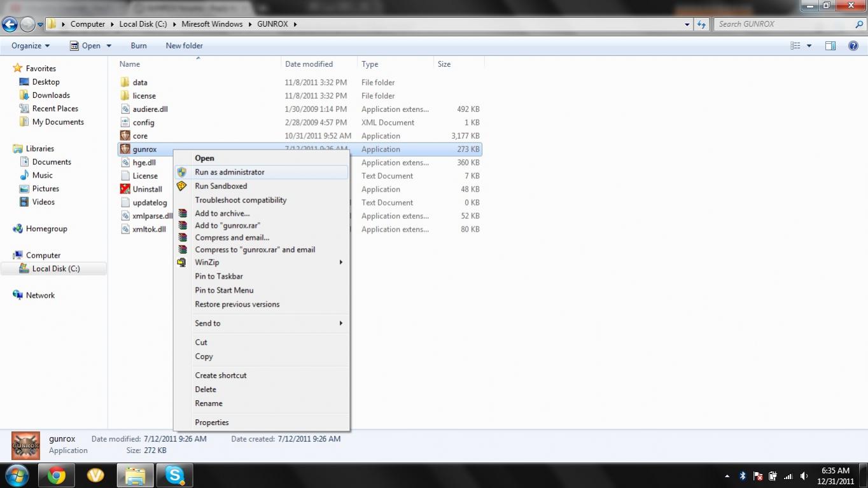Select Downloads in Favorites sidebar
Image resolution: width=868 pixels, height=488 pixels.
point(51,95)
